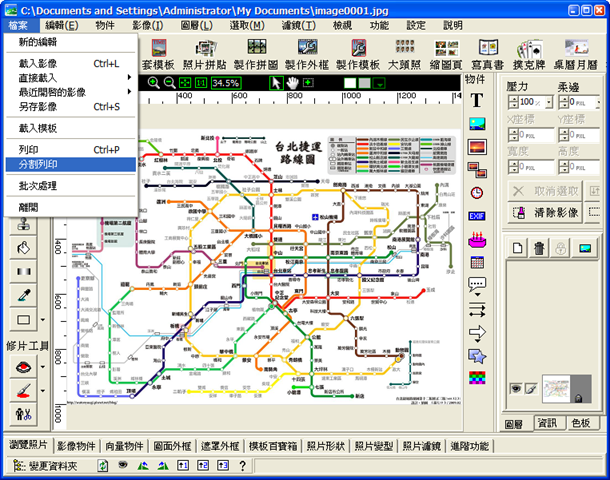Open the 製作模板 template maker
Screen dimensions: 610x480
click(x=358, y=54)
